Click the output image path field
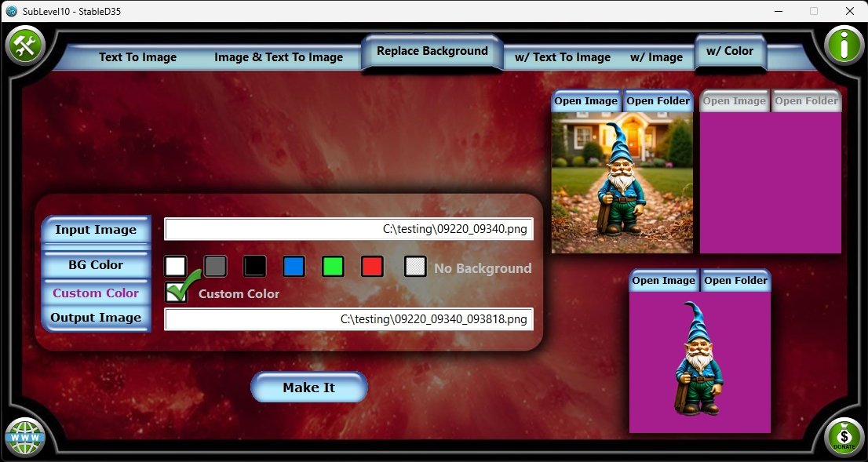 click(x=348, y=319)
